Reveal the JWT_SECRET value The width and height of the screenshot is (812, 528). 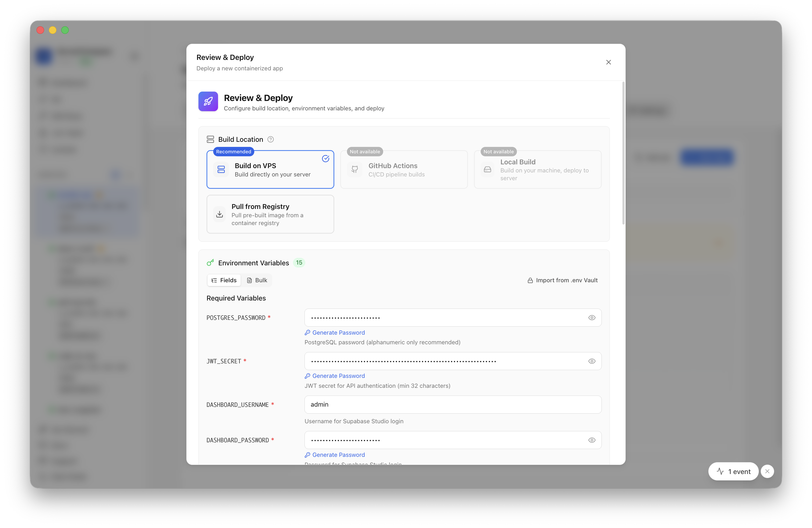tap(592, 361)
